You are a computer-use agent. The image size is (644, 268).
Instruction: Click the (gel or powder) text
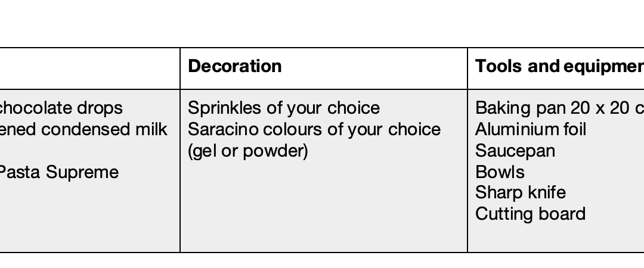pos(247,151)
